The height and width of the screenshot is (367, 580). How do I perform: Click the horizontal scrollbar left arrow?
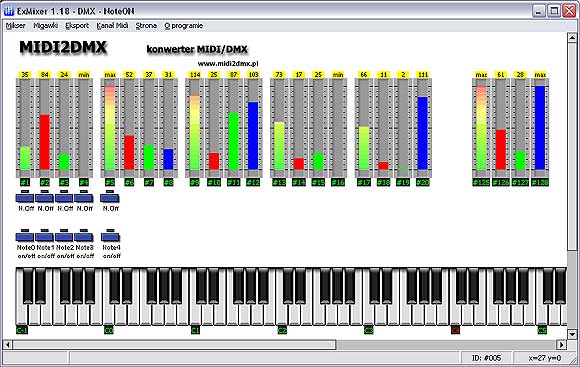pyautogui.click(x=8, y=345)
